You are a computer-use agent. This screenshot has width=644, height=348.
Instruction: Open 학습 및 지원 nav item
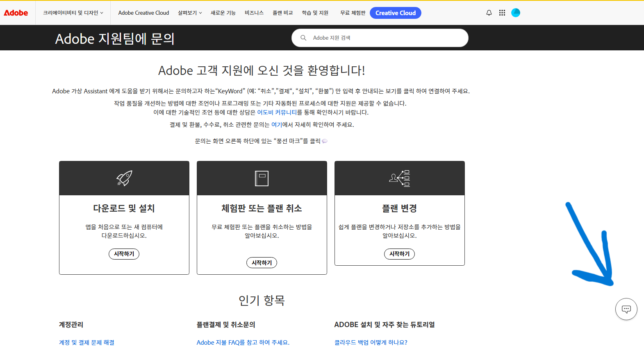click(x=315, y=13)
